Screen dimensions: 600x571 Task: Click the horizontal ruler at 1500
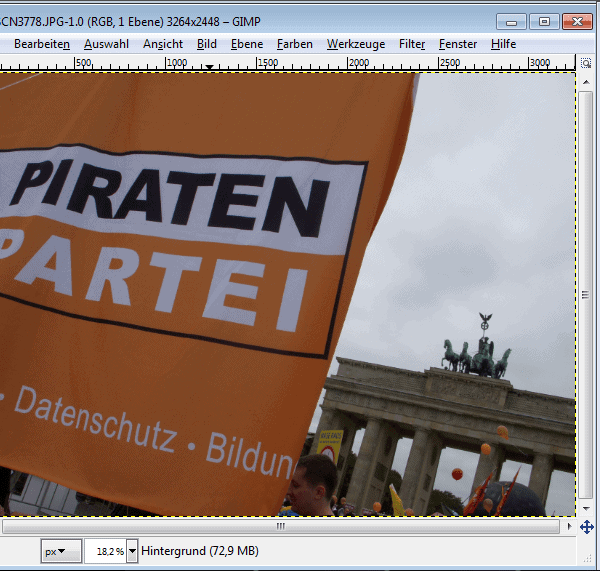pos(267,63)
